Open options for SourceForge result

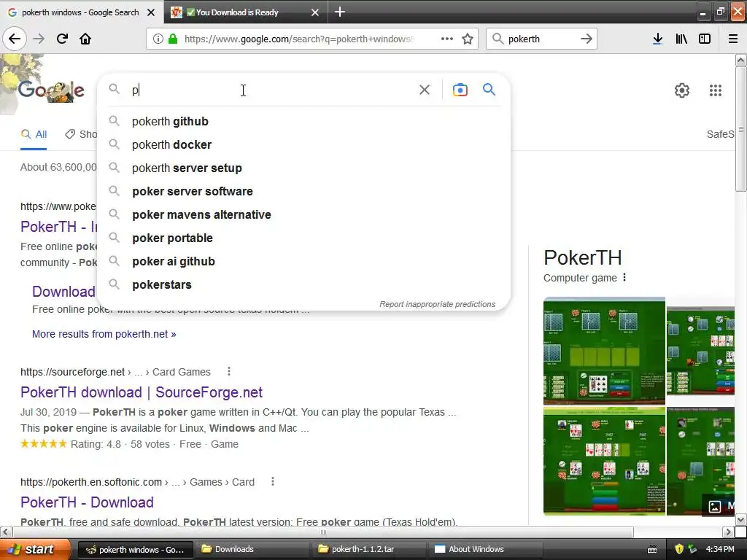(229, 371)
